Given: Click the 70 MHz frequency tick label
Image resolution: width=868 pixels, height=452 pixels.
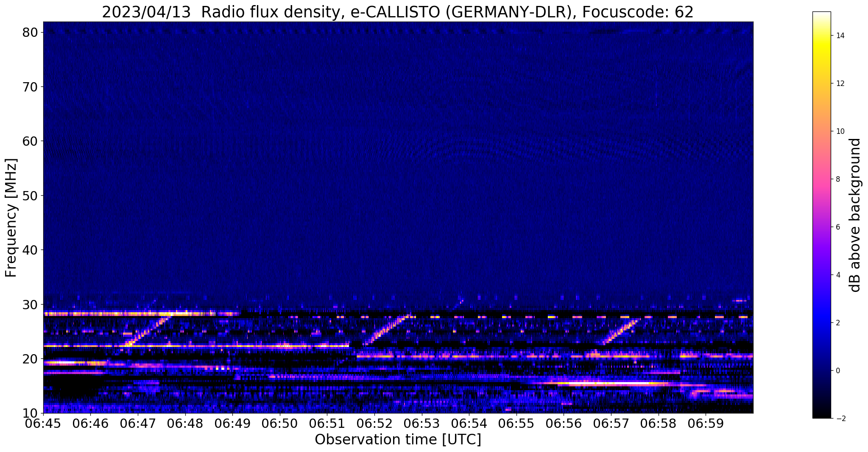Looking at the screenshot, I should click(x=31, y=87).
